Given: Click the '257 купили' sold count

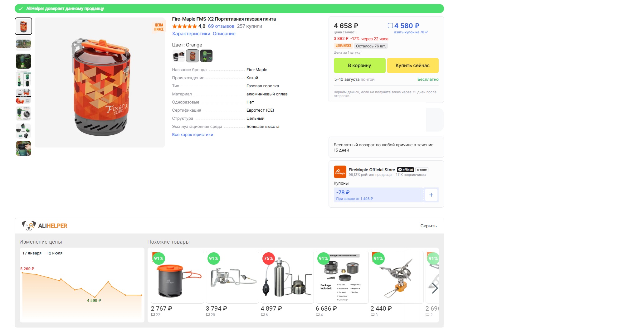Looking at the screenshot, I should pos(250,26).
